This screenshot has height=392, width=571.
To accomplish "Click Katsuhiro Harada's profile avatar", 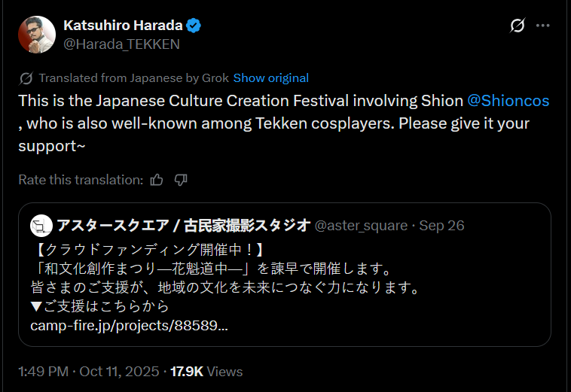I will [x=37, y=35].
